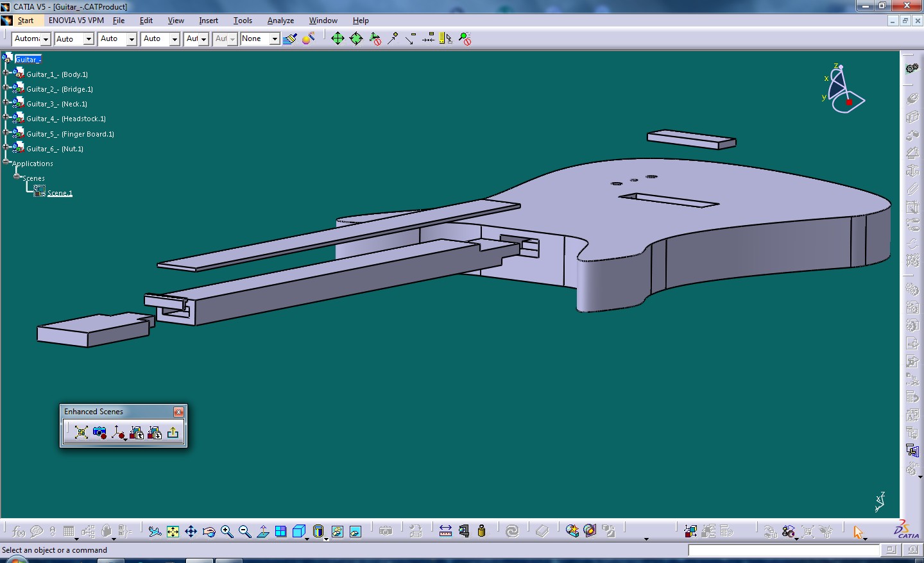Expand the Guitar_6_ (Nut.1) node
The width and height of the screenshot is (924, 563).
[6, 147]
